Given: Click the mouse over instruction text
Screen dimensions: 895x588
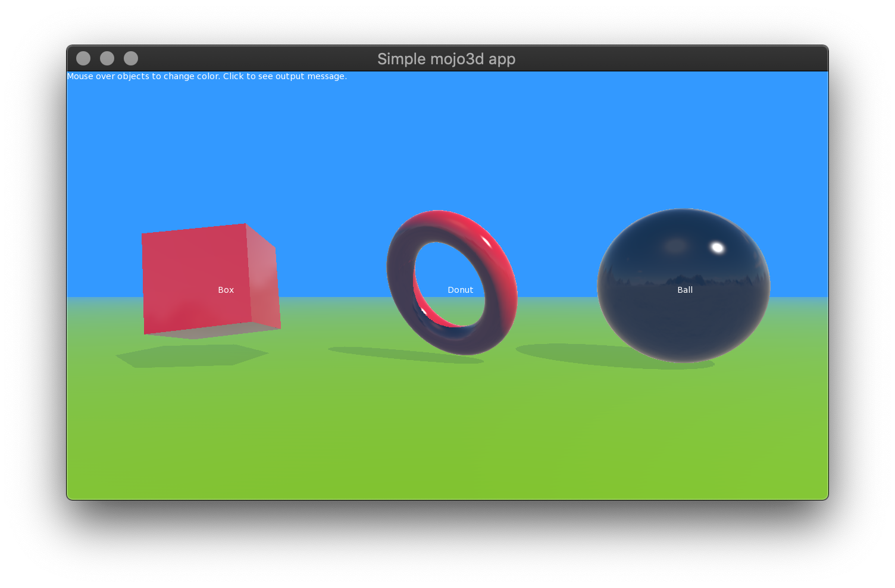Looking at the screenshot, I should click(x=206, y=76).
